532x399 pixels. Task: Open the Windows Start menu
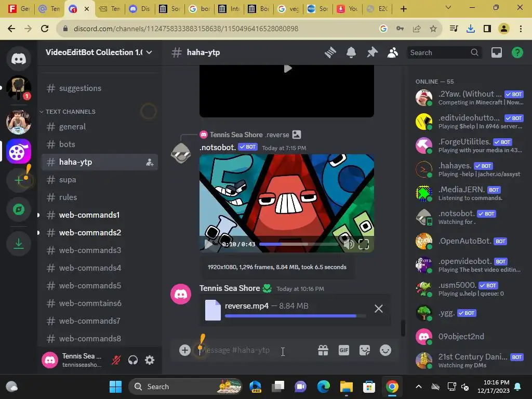pyautogui.click(x=115, y=387)
